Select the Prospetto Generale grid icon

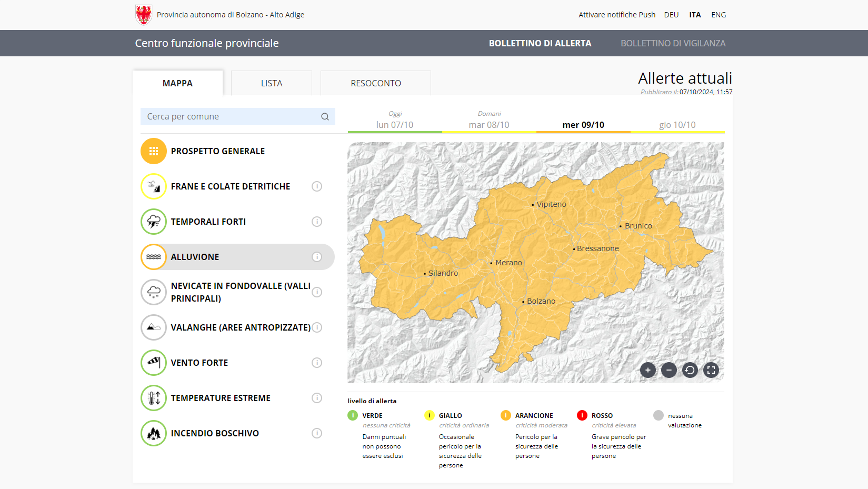tap(153, 151)
